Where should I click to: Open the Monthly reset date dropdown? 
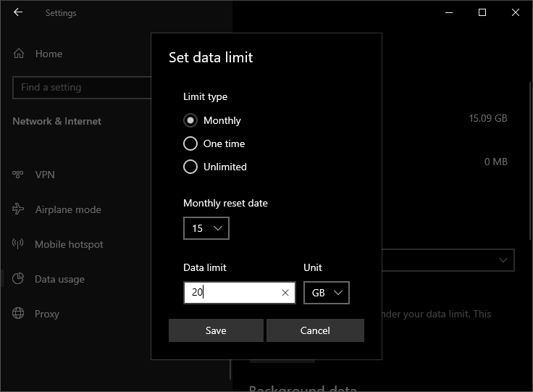pyautogui.click(x=206, y=228)
